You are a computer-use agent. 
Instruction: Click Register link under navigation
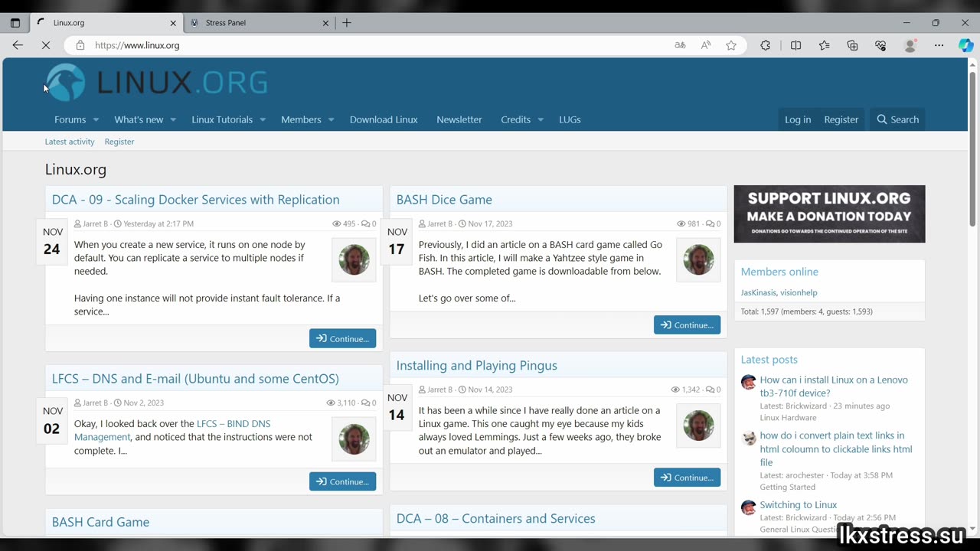[119, 142]
